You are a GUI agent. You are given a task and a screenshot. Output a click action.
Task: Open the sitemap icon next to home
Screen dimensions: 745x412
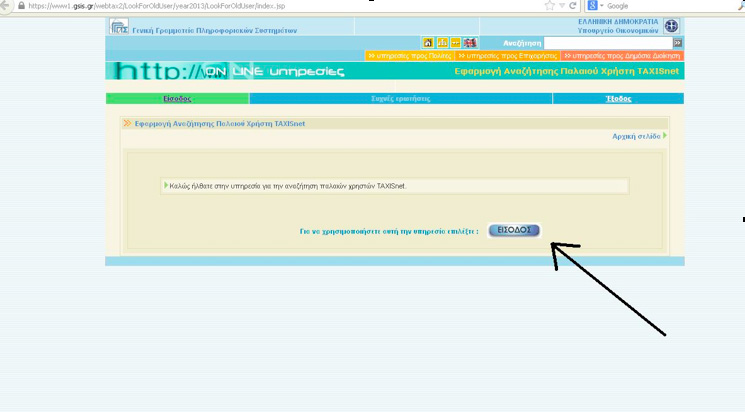point(442,43)
